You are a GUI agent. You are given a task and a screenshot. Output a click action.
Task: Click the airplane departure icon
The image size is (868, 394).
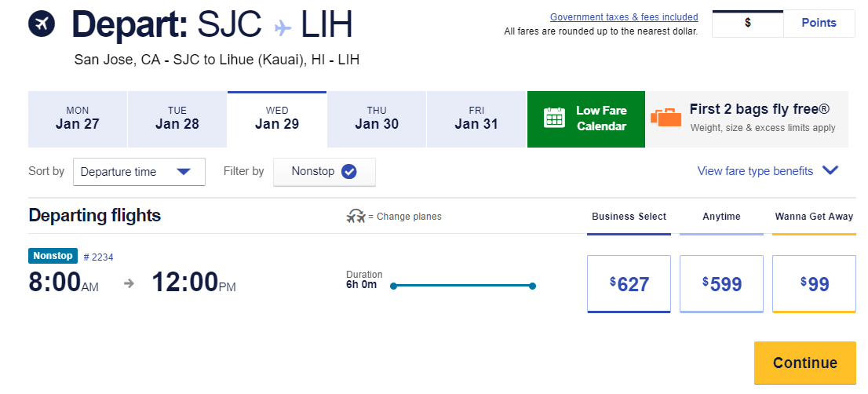click(42, 24)
